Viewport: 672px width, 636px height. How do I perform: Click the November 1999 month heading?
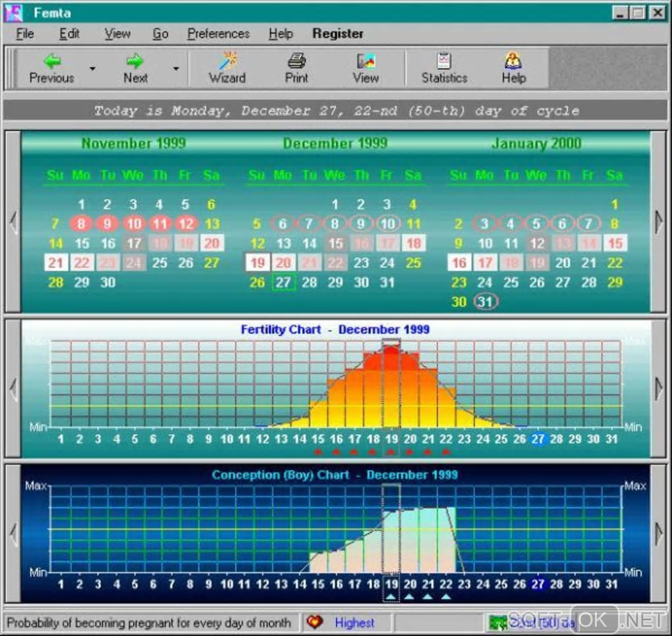point(133,144)
